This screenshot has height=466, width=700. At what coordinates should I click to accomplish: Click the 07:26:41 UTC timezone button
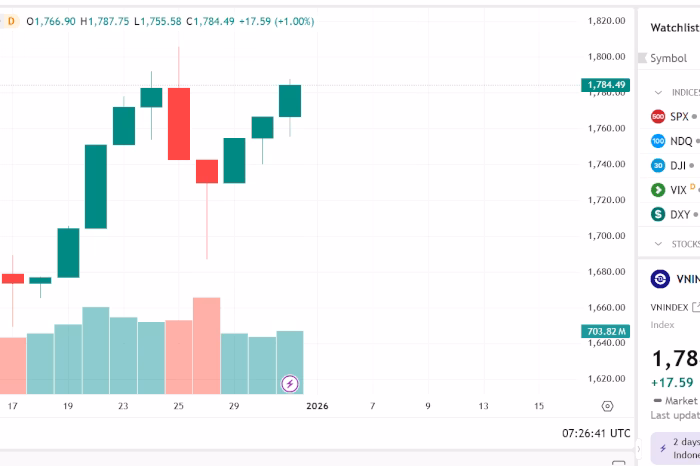pos(594,433)
